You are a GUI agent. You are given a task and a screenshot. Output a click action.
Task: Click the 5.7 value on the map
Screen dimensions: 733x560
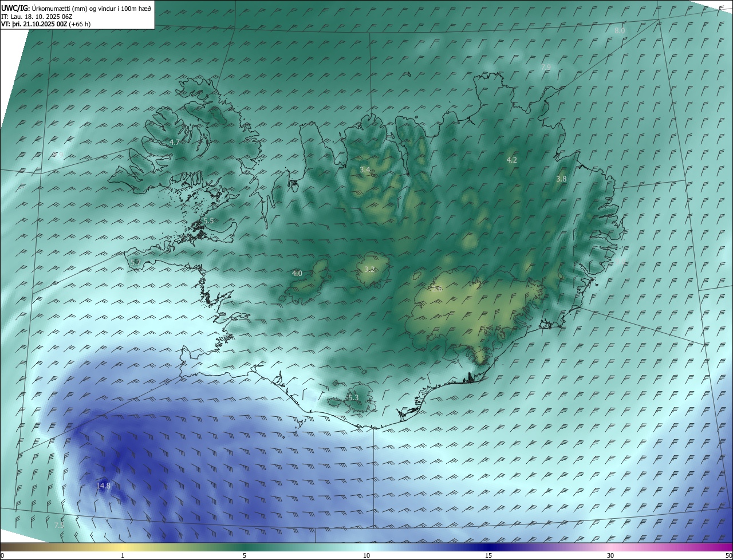(136, 262)
